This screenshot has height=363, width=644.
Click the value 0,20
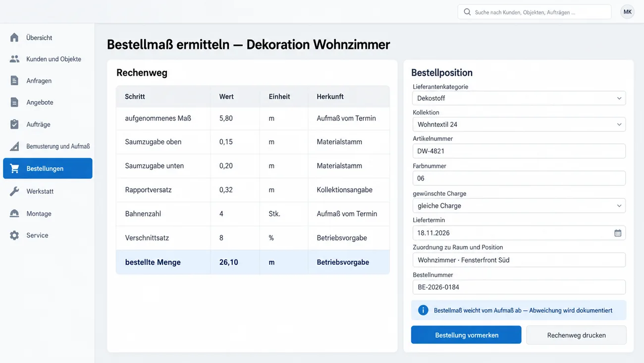(226, 166)
